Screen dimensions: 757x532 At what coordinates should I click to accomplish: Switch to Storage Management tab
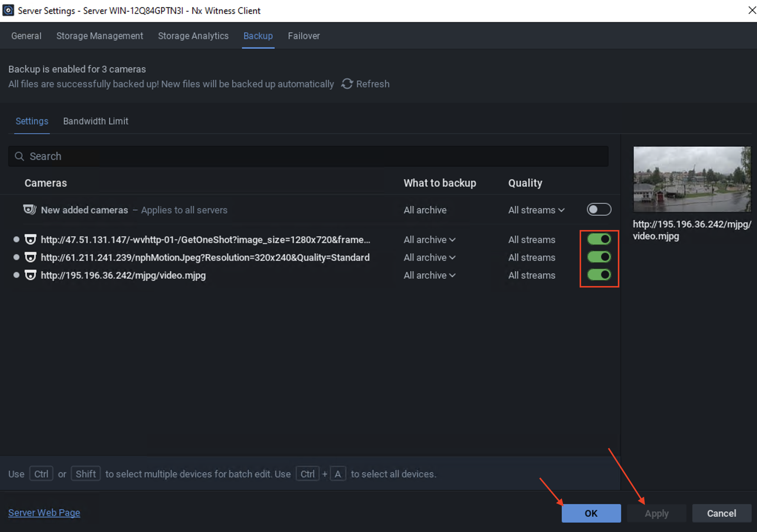click(x=99, y=36)
